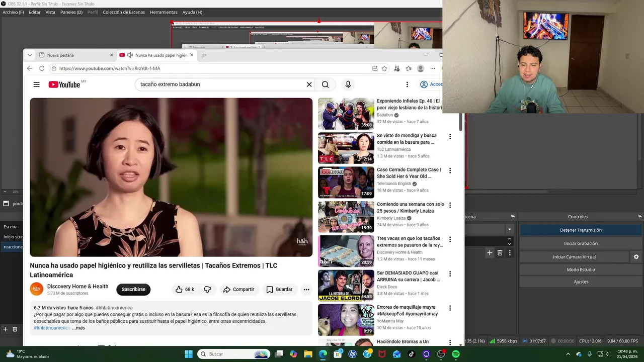Add this page to browser favorites star
Screen dimensions: 644x362
point(384,68)
